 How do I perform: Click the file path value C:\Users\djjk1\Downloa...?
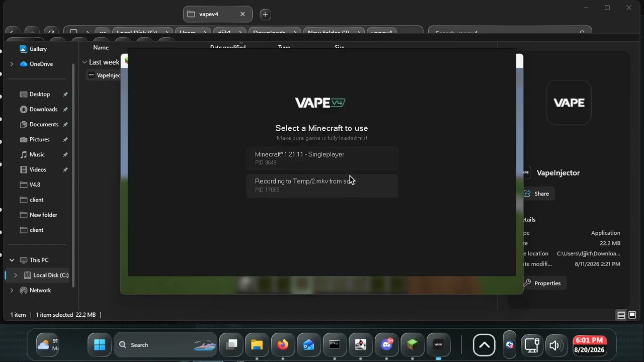[x=588, y=254]
